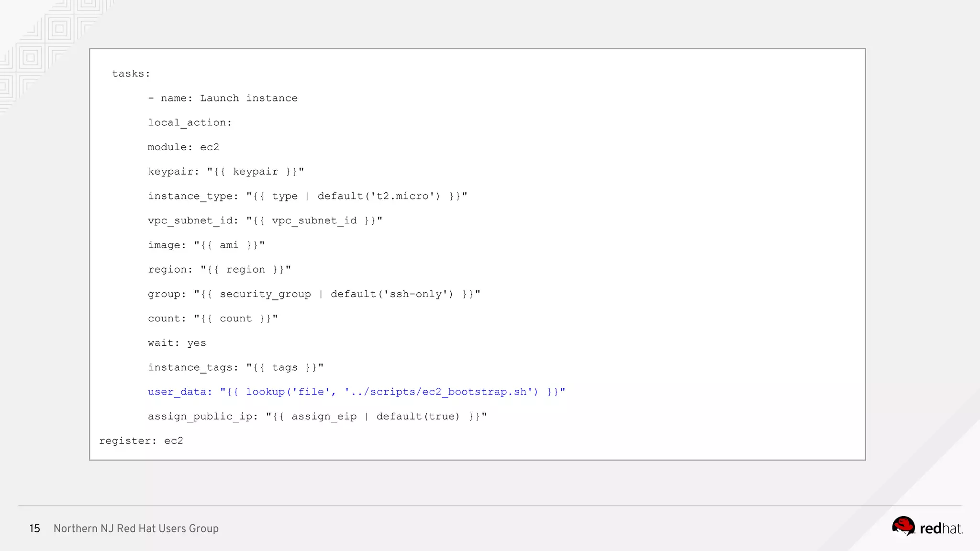Click the 'module: ec2' line

[x=183, y=147]
